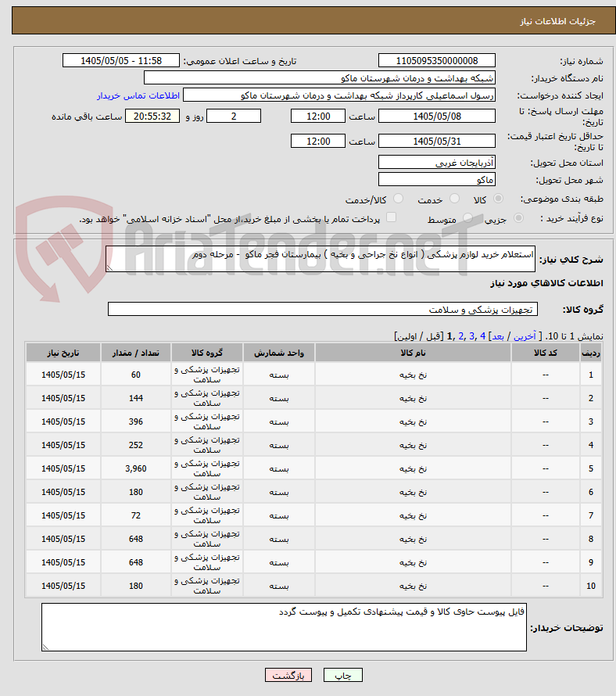Screen dimensions: 616x696
Task: Click the تعداد / مقدار column header
Action: coord(136,353)
